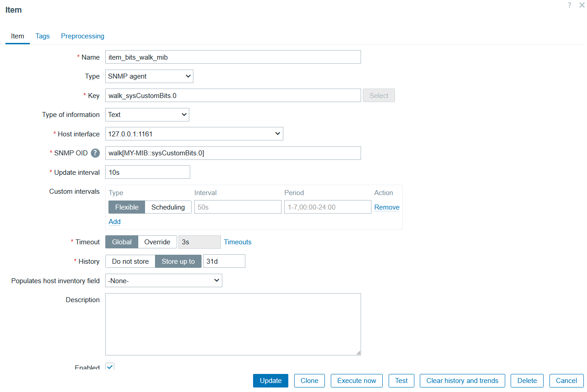Expand Type of information dropdown
The height and width of the screenshot is (392, 587).
click(x=147, y=115)
